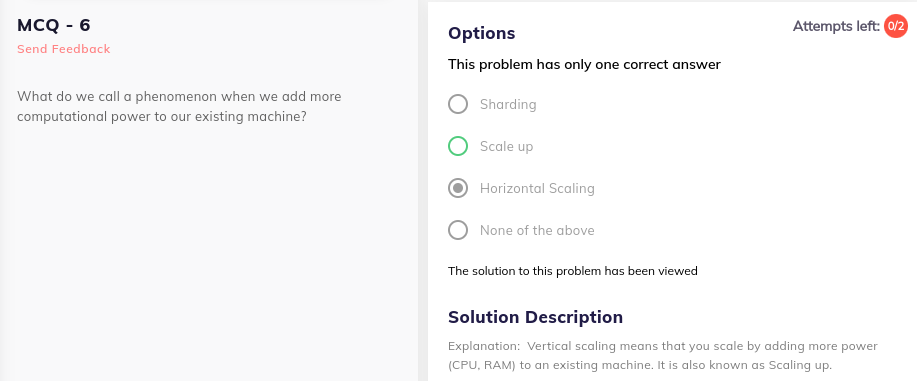This screenshot has width=917, height=381.
Task: Click the MCQ - 6 heading
Action: 54,25
